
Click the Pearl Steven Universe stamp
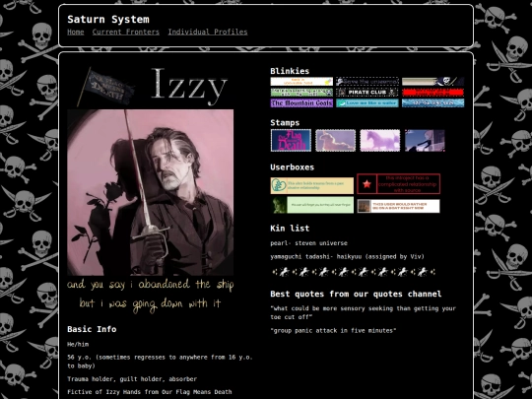point(425,140)
